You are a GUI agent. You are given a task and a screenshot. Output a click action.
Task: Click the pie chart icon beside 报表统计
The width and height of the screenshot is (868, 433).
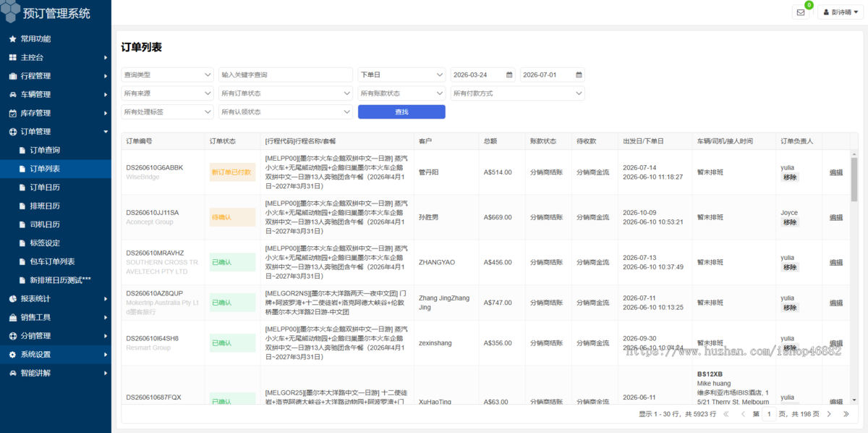[x=12, y=298]
